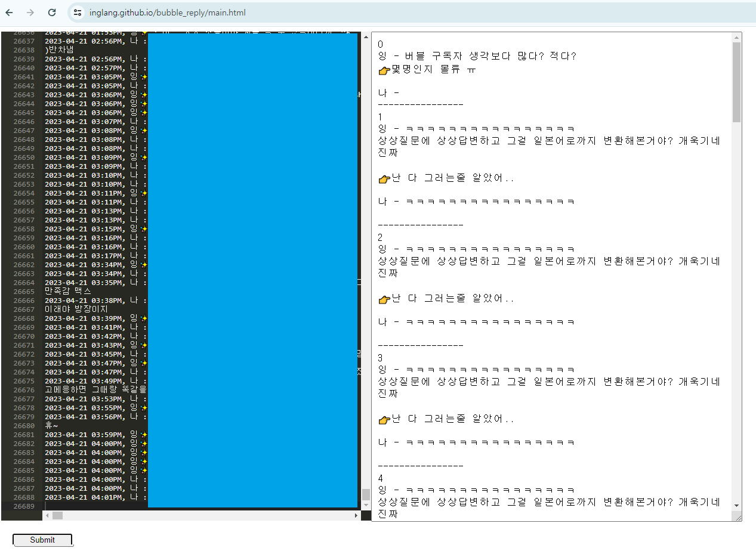Click the sparkle emoji on line 26678
756x551 pixels.
pos(144,408)
